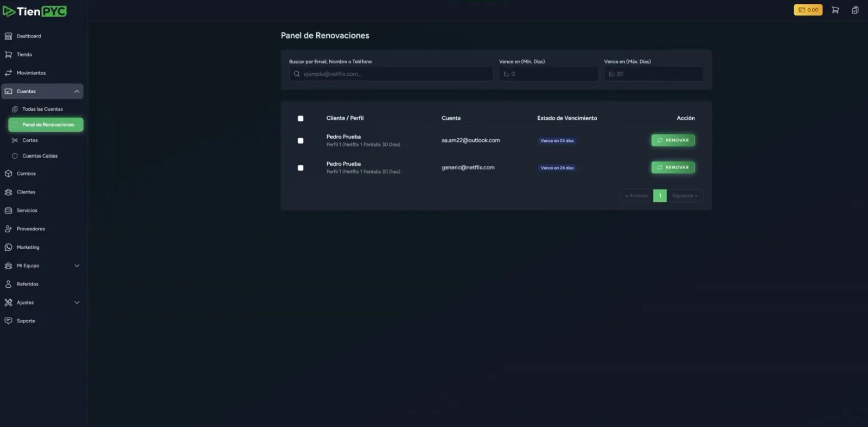The height and width of the screenshot is (427, 868).
Task: Select page 1 in pagination
Action: 660,196
